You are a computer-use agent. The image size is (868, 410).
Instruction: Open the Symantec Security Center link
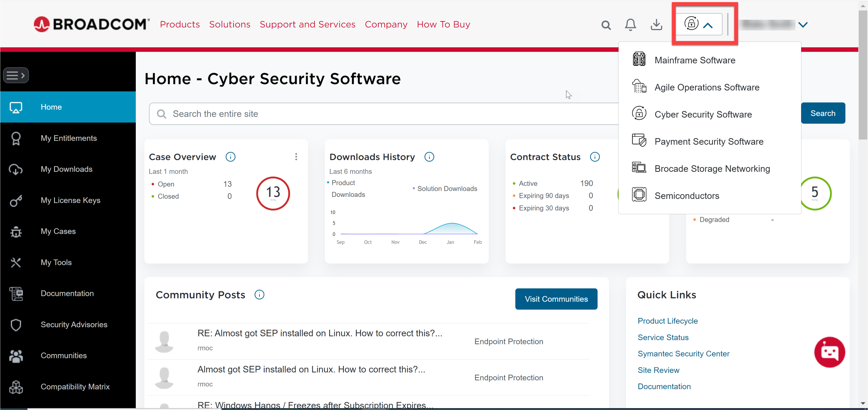[683, 354]
